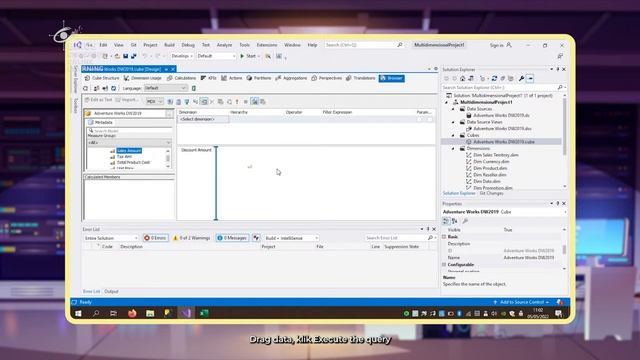Select the Metadata tab in cube pane
The height and width of the screenshot is (360, 640).
101,122
